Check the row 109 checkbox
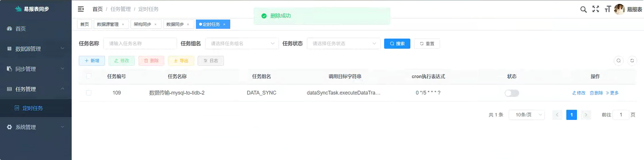The width and height of the screenshot is (644, 160). tap(89, 93)
